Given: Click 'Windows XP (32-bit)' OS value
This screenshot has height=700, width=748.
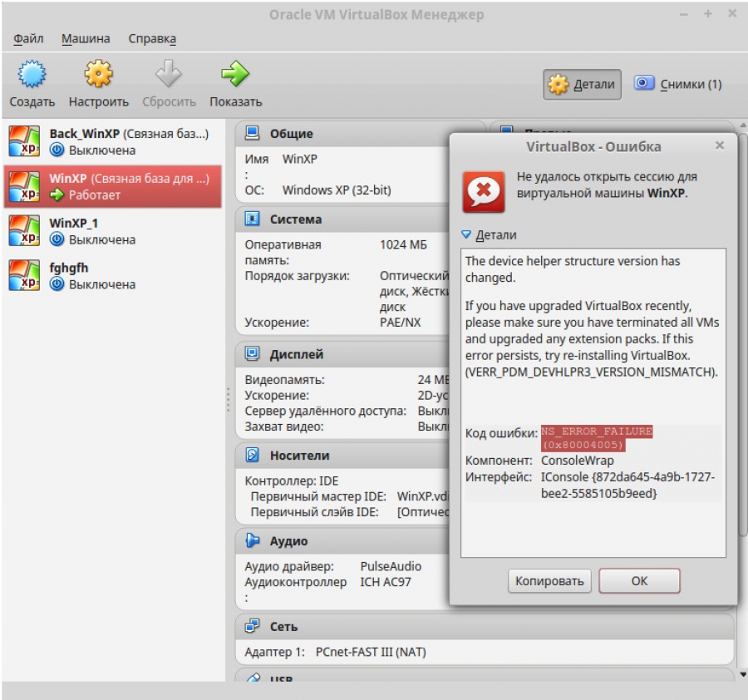Looking at the screenshot, I should click(337, 190).
